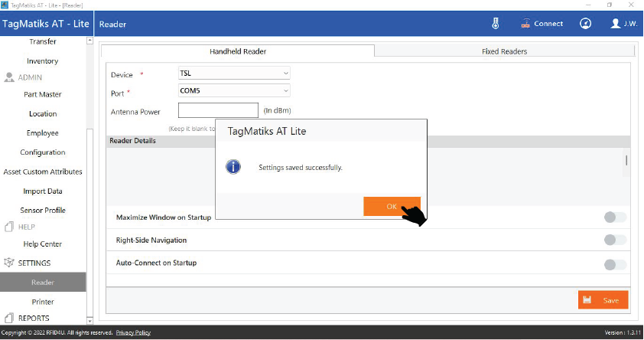Click the ADMIN section person icon

click(10, 77)
